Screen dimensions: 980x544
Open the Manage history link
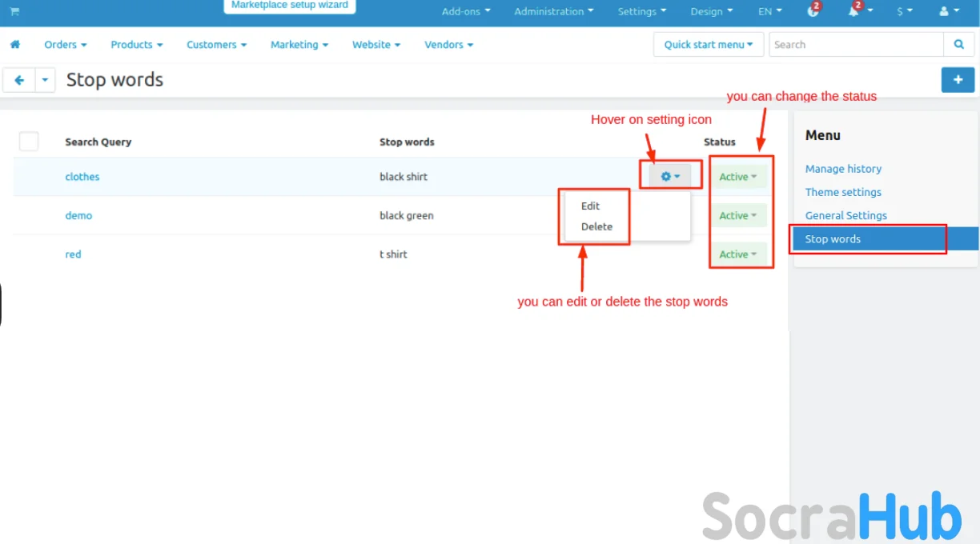(x=843, y=169)
